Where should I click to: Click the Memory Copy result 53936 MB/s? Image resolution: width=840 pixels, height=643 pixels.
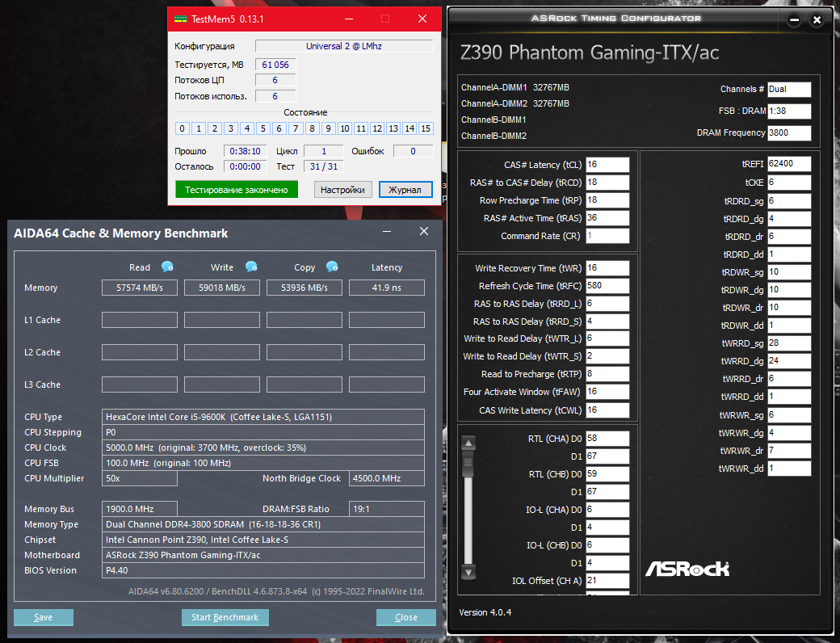click(x=304, y=288)
